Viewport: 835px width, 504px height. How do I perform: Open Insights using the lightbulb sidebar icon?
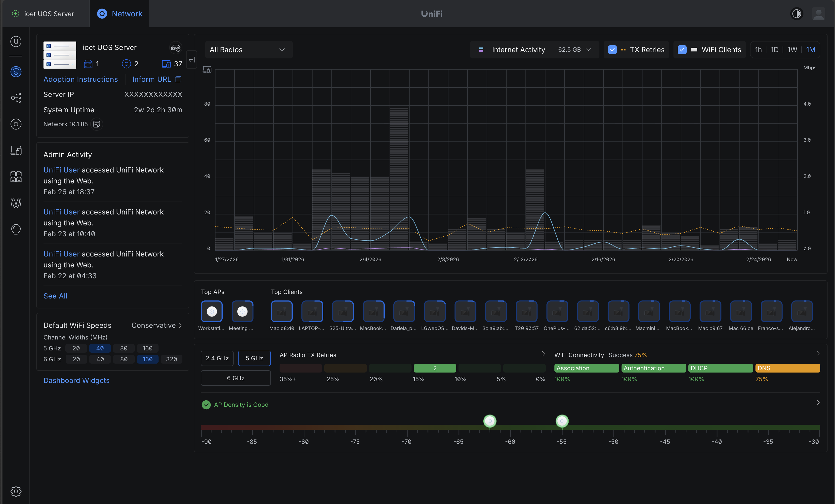click(16, 229)
